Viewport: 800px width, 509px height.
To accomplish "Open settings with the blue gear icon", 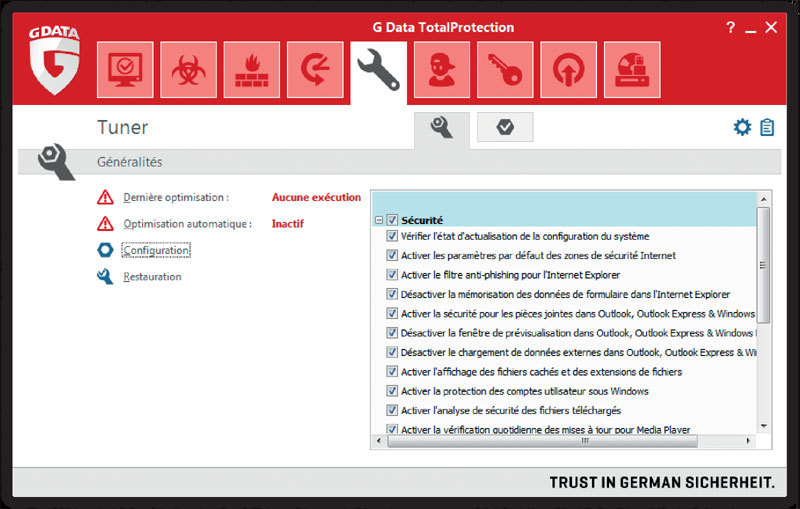I will 742,127.
